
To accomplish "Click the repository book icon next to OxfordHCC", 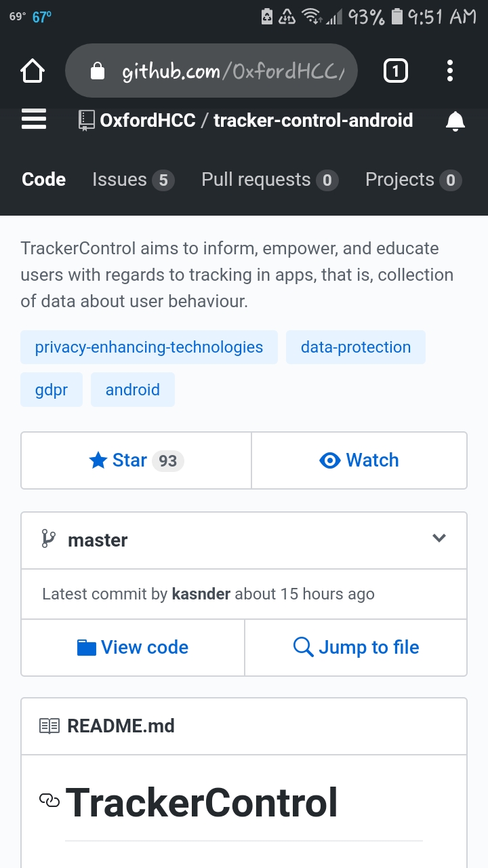I will pos(85,120).
